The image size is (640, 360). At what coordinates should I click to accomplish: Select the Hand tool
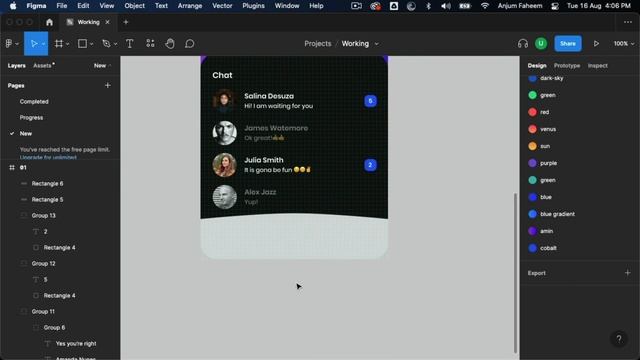click(x=170, y=44)
